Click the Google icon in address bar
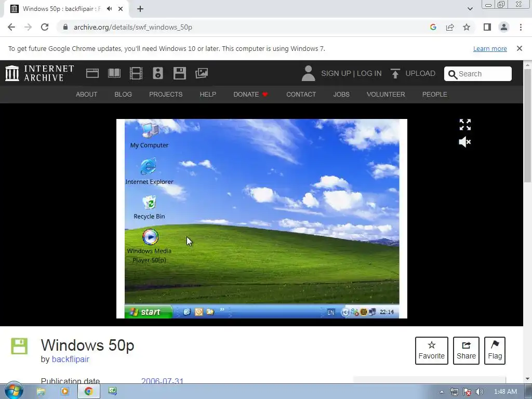Screen dimensions: 532x399 (x=433, y=27)
